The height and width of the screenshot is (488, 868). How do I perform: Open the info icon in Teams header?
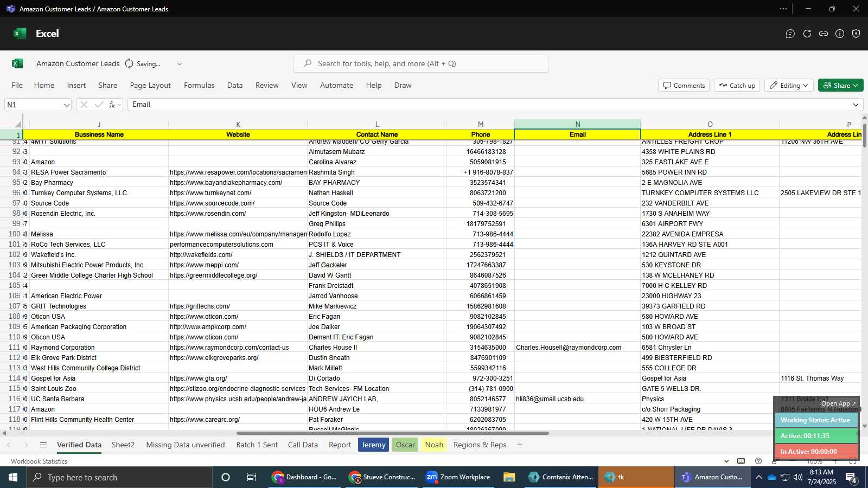click(840, 34)
